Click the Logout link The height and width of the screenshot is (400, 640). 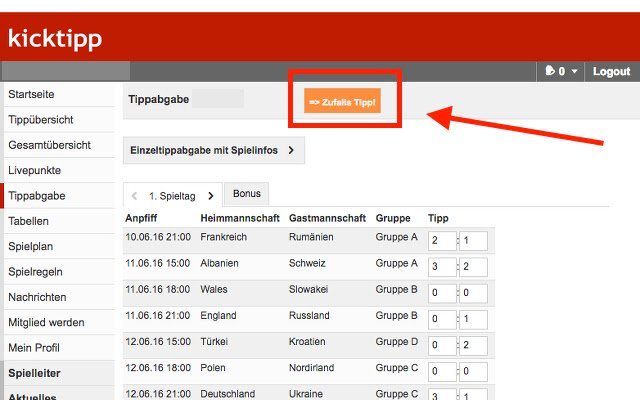(611, 71)
